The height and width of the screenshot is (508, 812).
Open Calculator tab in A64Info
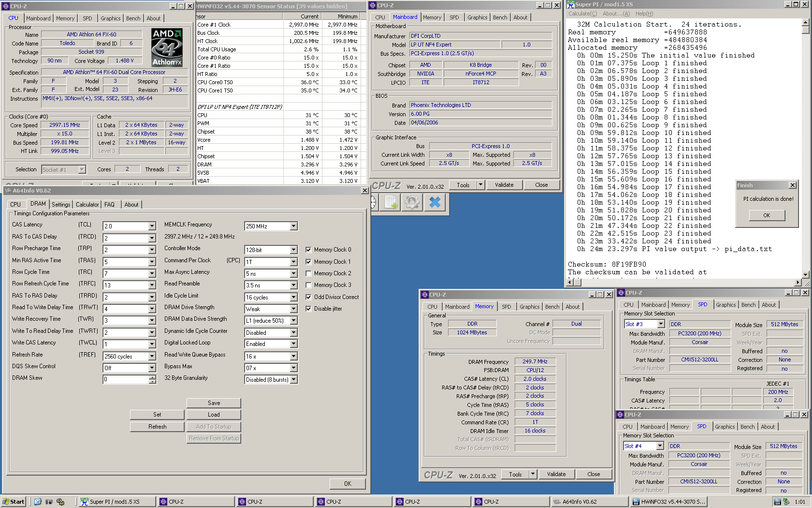pos(87,205)
